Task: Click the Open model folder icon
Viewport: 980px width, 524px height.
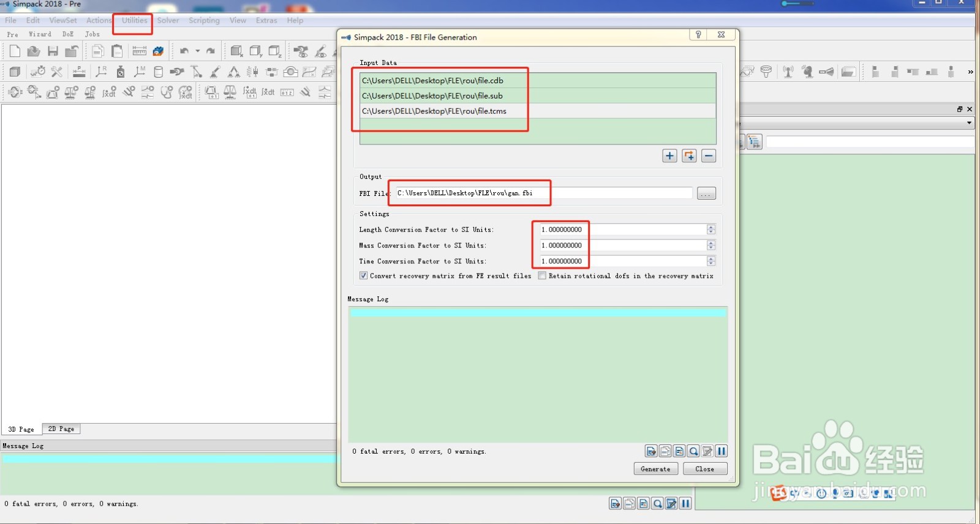Action: (34, 51)
